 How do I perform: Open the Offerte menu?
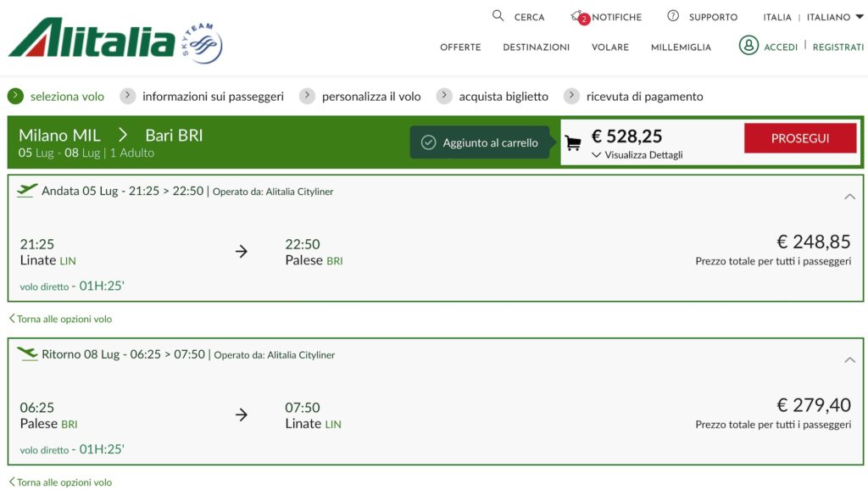[460, 47]
